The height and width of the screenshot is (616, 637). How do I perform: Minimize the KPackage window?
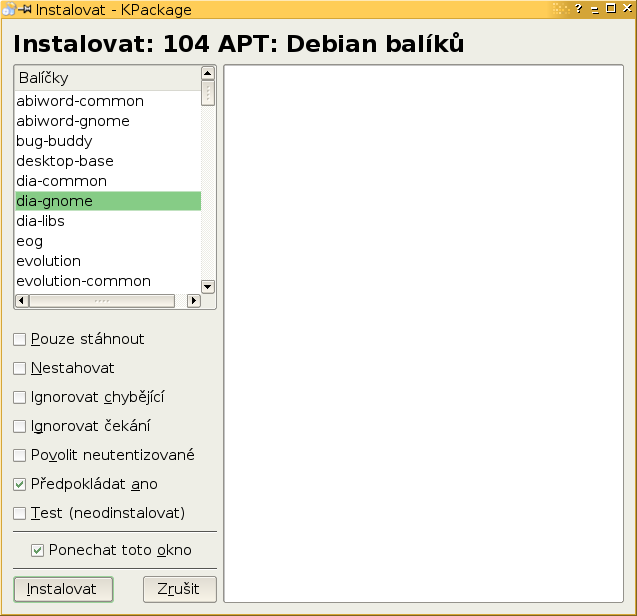595,9
